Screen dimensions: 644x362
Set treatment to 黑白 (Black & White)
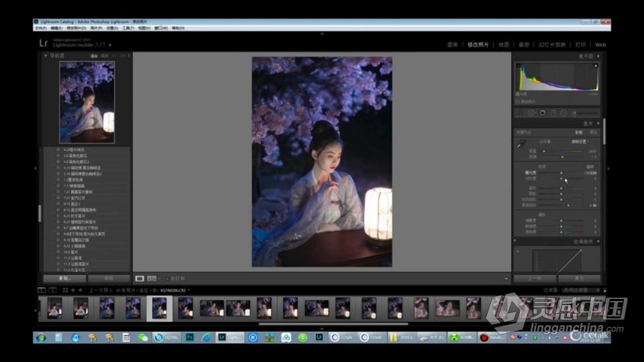(594, 133)
